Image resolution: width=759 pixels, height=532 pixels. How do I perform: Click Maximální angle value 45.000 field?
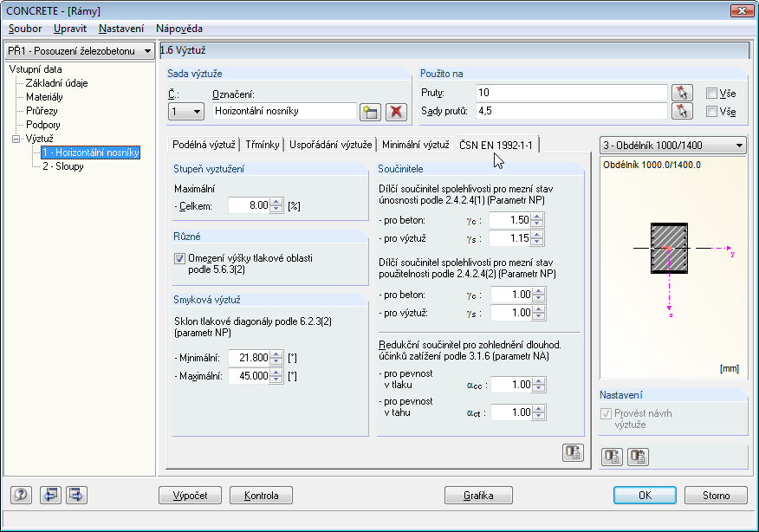coord(249,376)
